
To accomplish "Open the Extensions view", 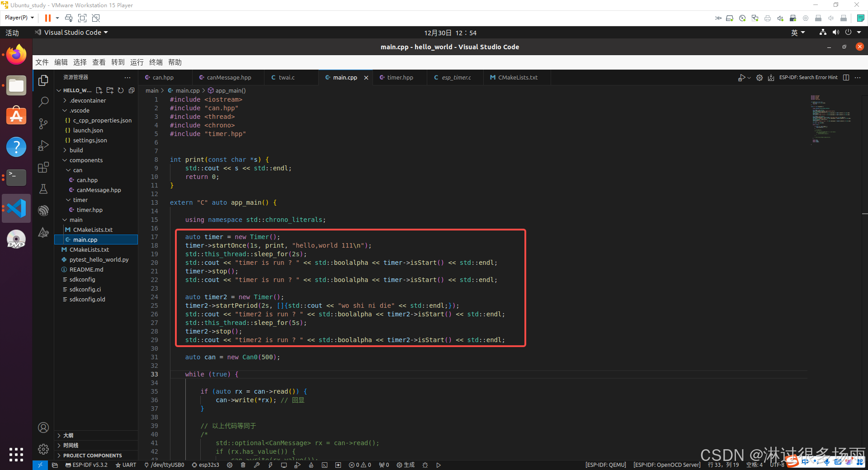I will (x=43, y=167).
